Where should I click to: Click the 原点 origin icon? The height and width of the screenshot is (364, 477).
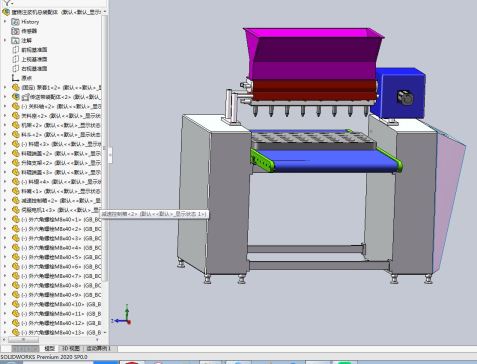[15, 78]
